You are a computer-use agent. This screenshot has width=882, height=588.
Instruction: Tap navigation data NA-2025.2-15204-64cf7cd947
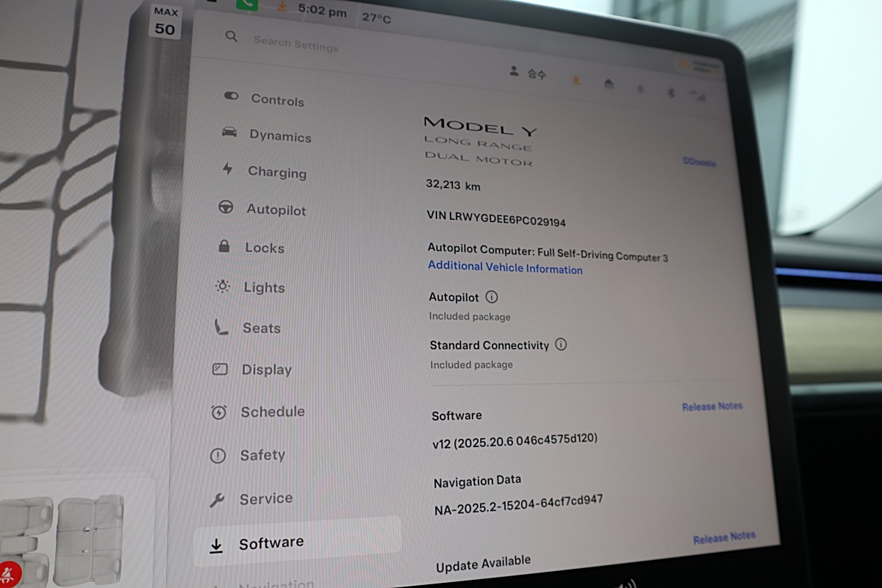519,505
